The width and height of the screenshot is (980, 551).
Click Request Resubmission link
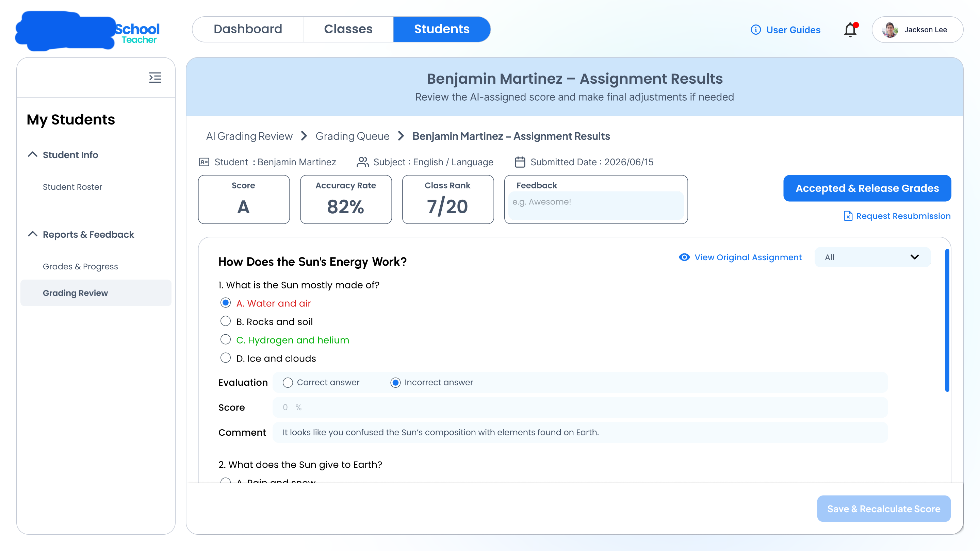[x=903, y=216]
